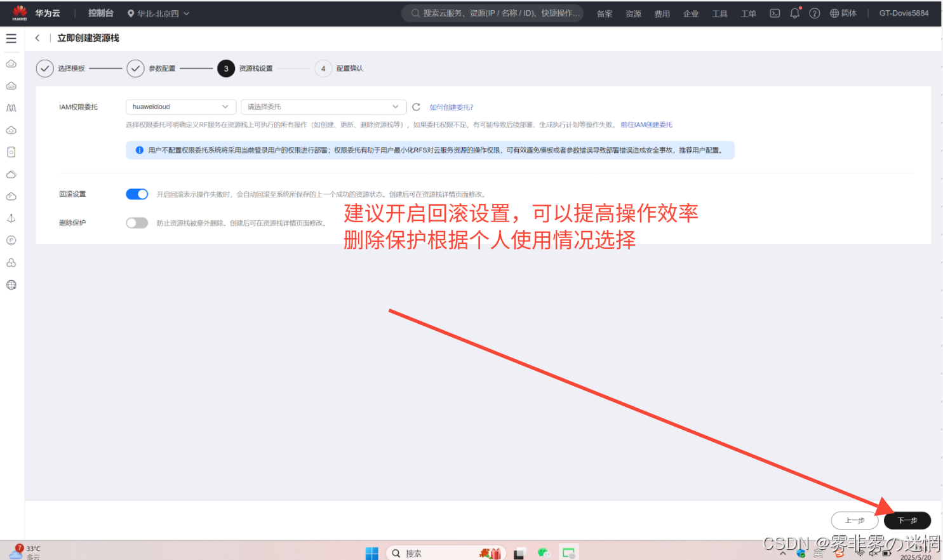The width and height of the screenshot is (943, 560).
Task: Click the Huawei Cloud logo
Action: [20, 13]
